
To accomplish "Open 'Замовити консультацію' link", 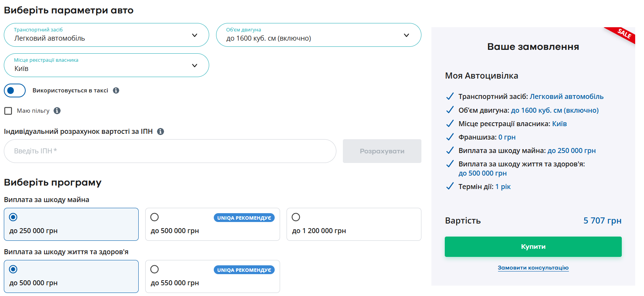I will click(533, 268).
